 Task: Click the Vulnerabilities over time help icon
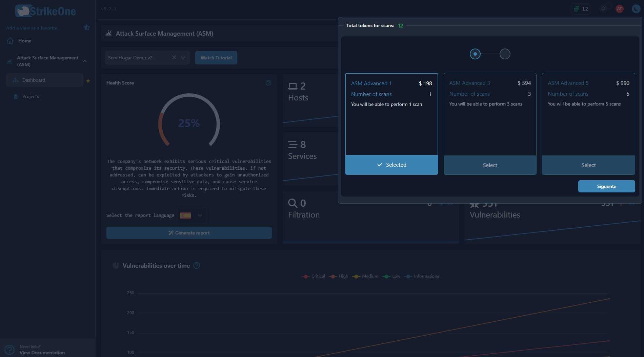click(197, 265)
